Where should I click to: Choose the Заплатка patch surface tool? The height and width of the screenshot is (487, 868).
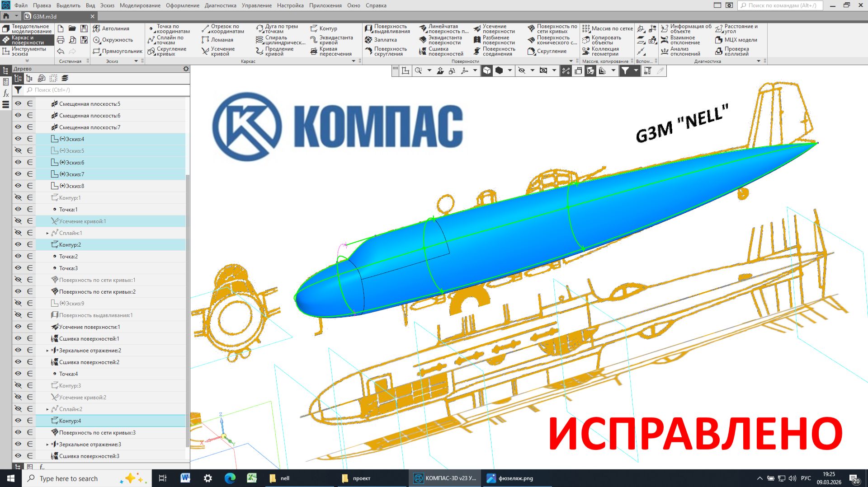[x=381, y=40]
